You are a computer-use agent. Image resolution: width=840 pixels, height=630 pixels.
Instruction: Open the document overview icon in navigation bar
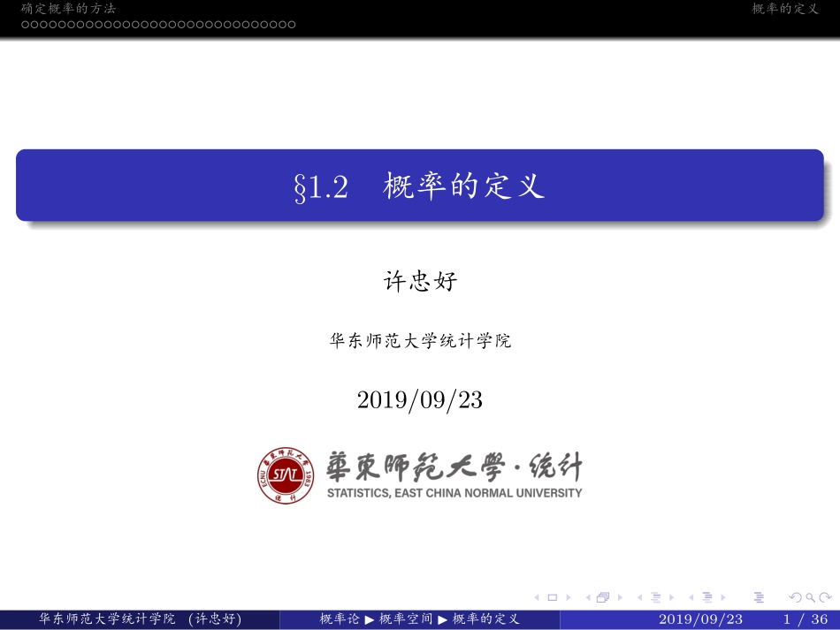coord(760,596)
